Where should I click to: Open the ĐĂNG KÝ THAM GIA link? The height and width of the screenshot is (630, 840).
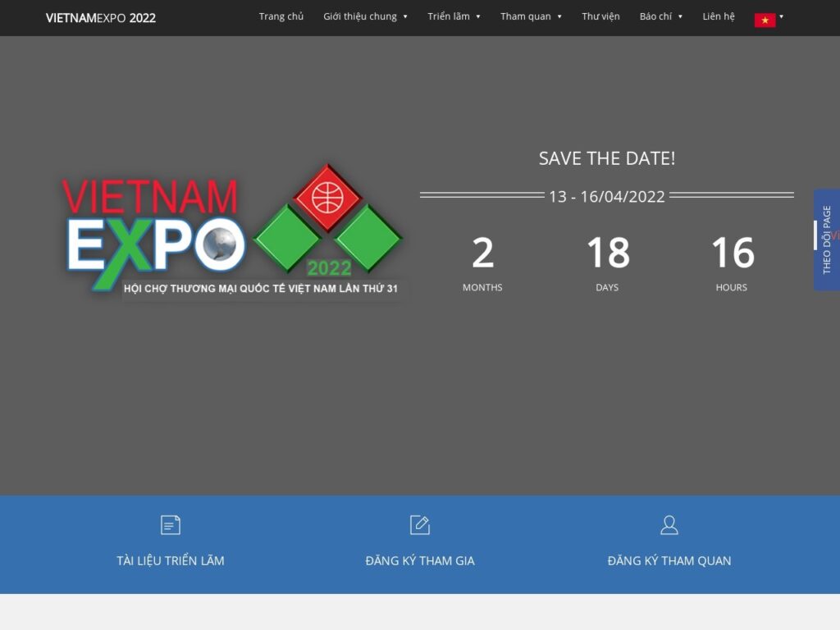(420, 561)
